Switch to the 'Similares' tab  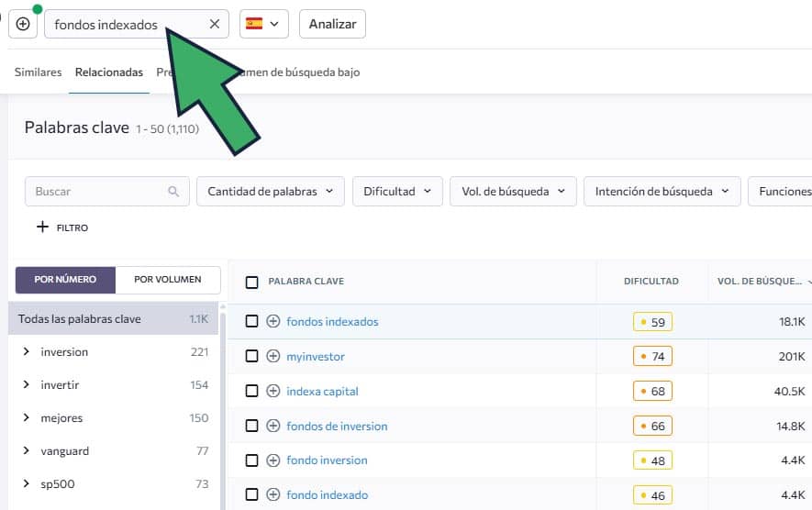(38, 72)
